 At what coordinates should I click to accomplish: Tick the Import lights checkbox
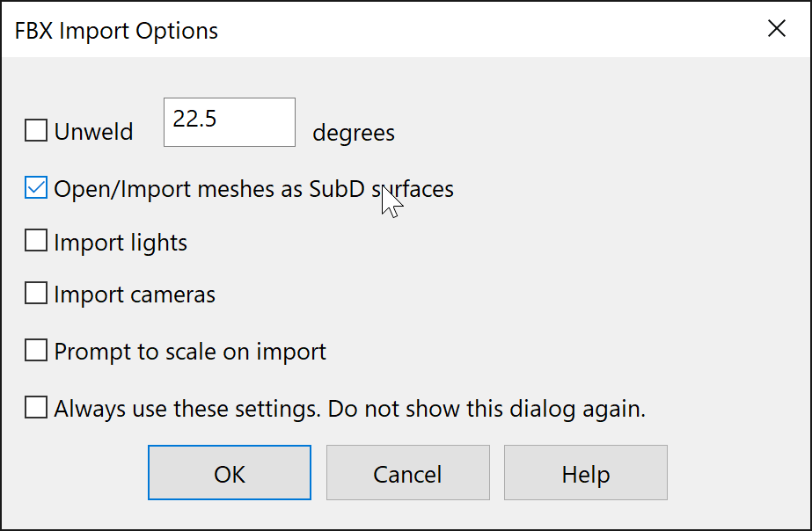pos(36,241)
